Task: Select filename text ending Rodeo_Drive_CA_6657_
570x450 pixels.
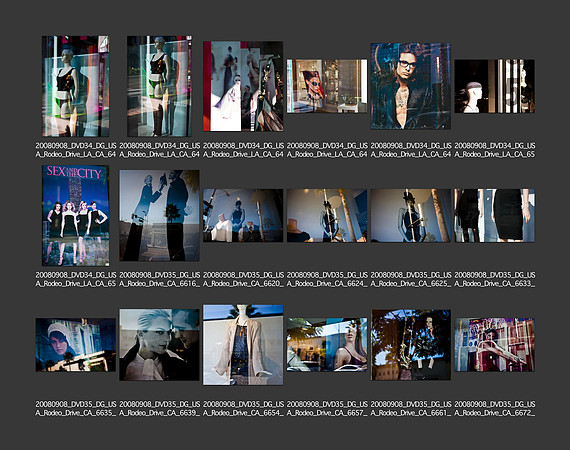Action: (327, 408)
